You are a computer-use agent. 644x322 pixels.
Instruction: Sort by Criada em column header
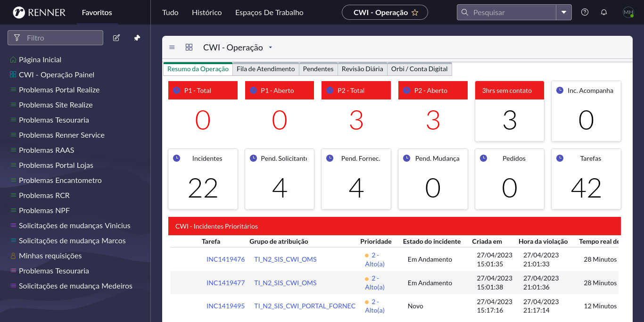tap(487, 241)
